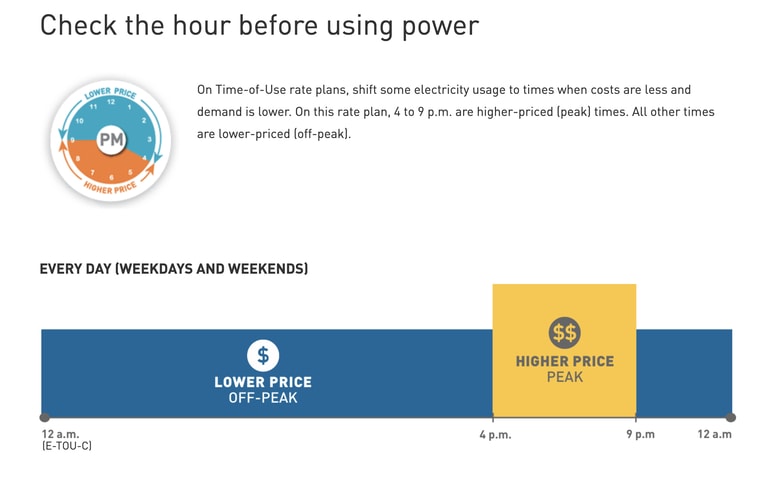The width and height of the screenshot is (770, 478).
Task: Click the 'LOWER PRICE OFF-PEAK' label
Action: [263, 390]
